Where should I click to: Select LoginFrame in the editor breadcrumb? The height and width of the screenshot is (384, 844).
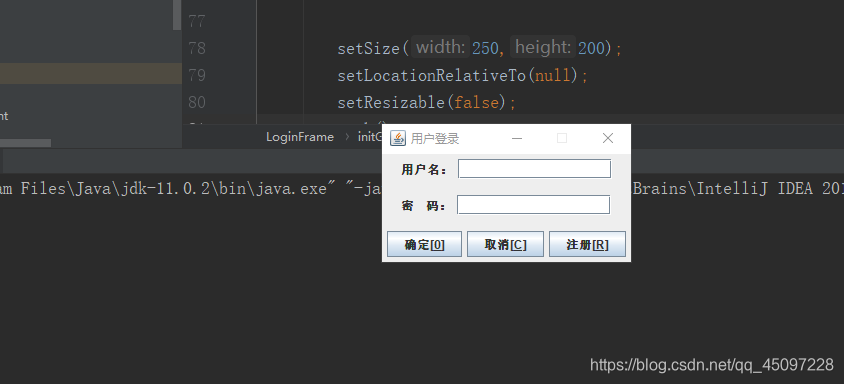[300, 137]
